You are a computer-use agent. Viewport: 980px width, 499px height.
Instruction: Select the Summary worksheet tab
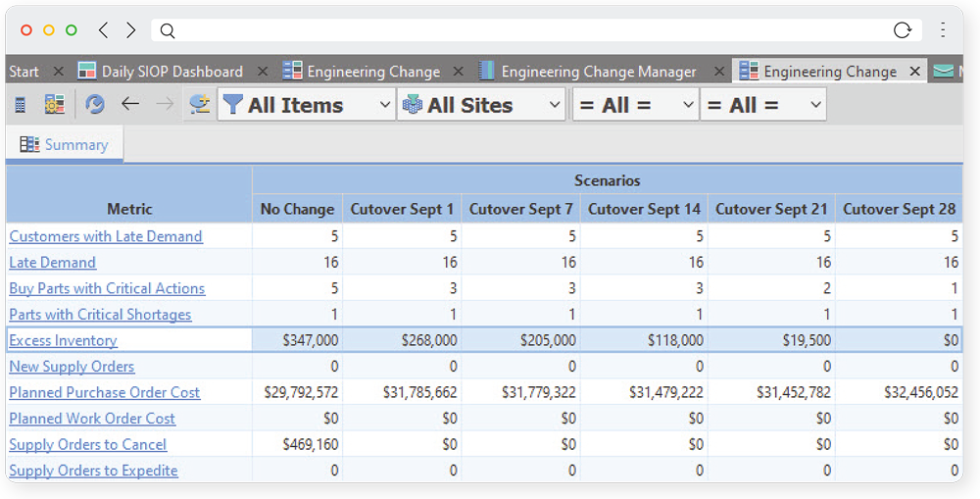[x=65, y=145]
